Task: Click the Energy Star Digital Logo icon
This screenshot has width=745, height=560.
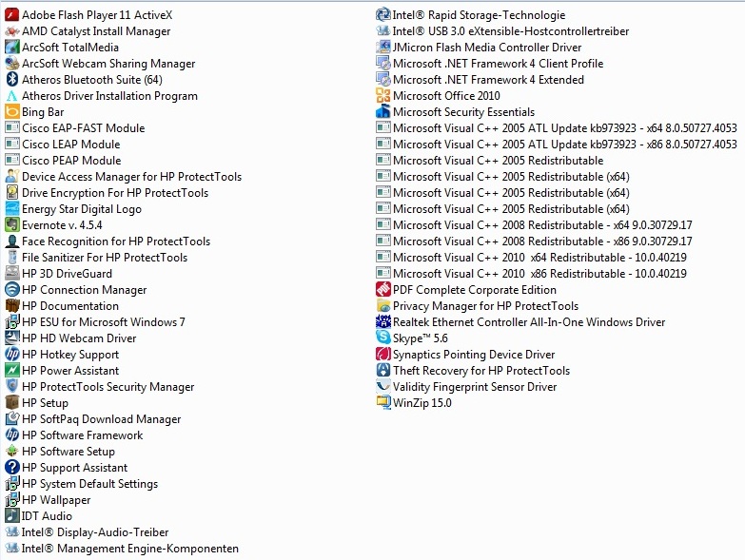Action: click(x=11, y=209)
